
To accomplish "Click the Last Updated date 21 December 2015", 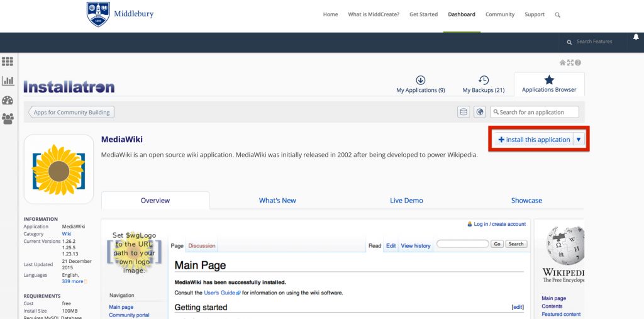I will 77,264.
